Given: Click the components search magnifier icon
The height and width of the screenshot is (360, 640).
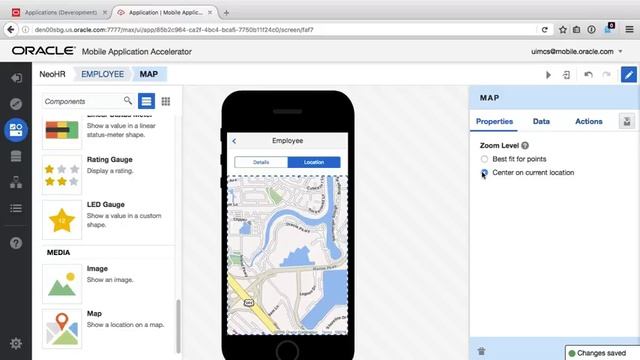Looking at the screenshot, I should click(128, 100).
